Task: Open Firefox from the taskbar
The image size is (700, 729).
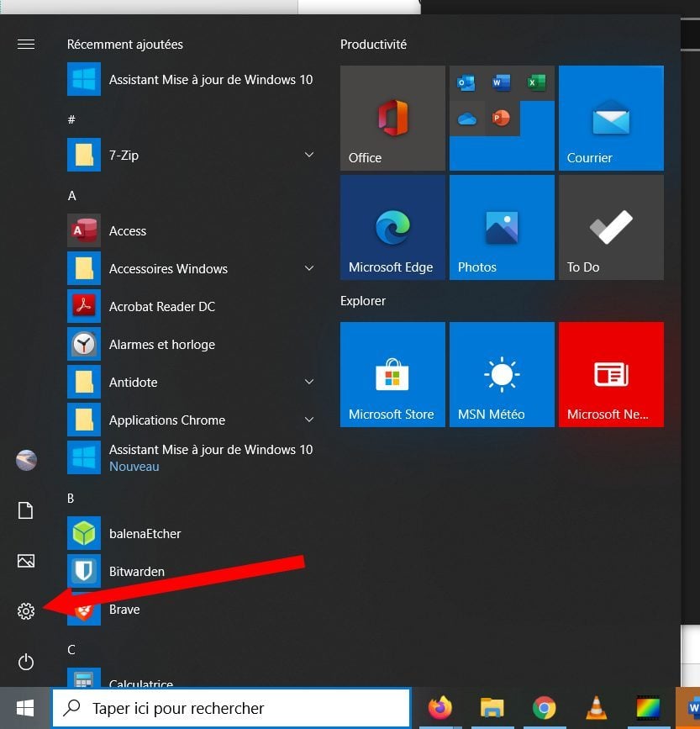Action: click(x=439, y=708)
